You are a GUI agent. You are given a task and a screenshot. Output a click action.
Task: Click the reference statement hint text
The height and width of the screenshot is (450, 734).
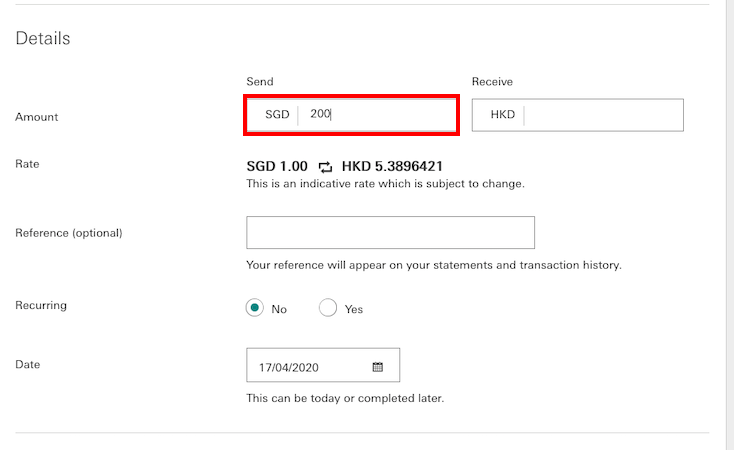(x=434, y=265)
